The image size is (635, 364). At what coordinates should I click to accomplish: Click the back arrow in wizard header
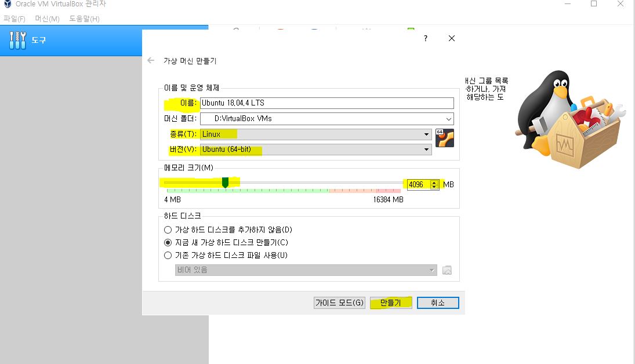151,60
